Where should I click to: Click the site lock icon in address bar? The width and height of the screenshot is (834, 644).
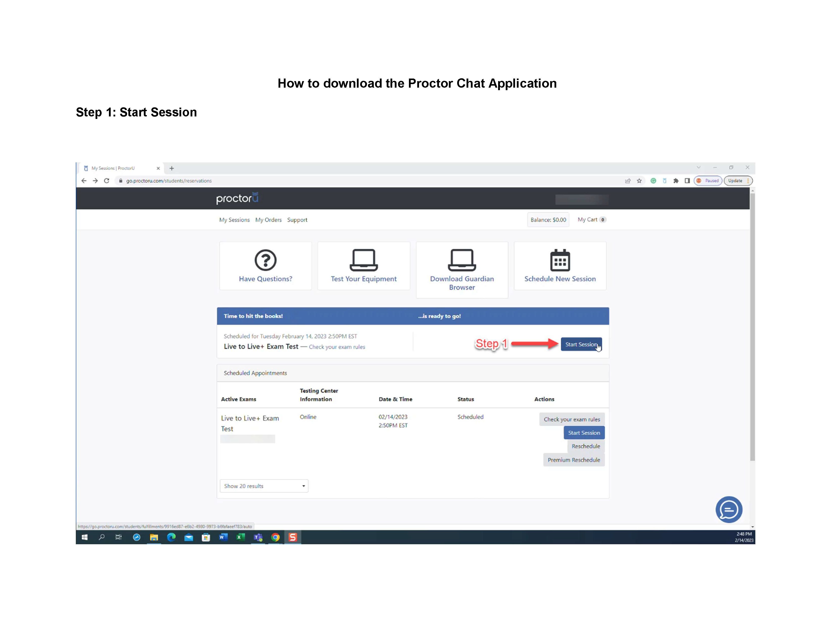tap(121, 181)
